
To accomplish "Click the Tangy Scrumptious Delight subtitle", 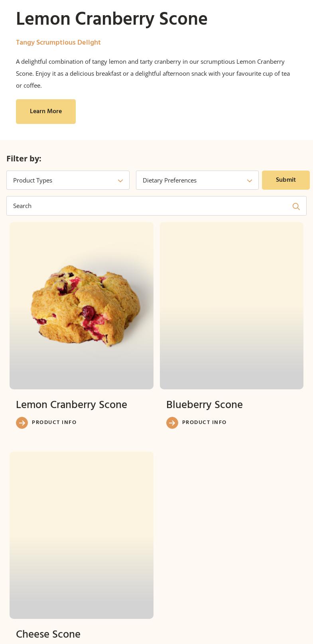I will tap(58, 43).
